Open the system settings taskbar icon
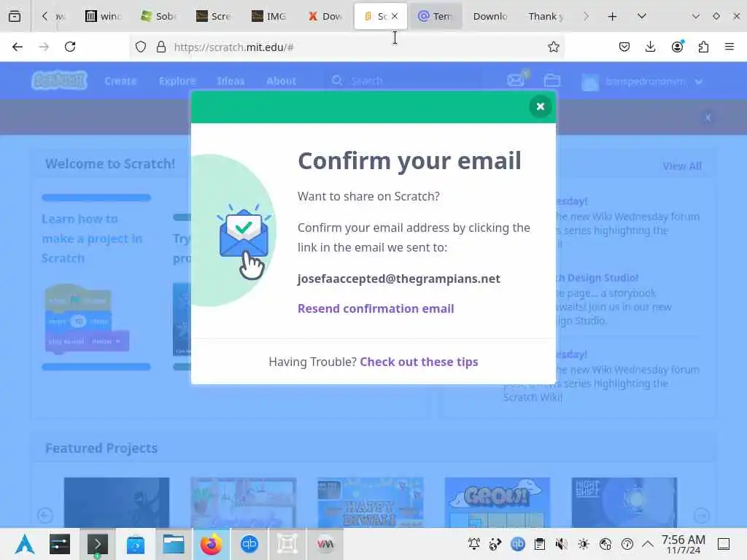Viewport: 747px width, 560px height. point(60,544)
